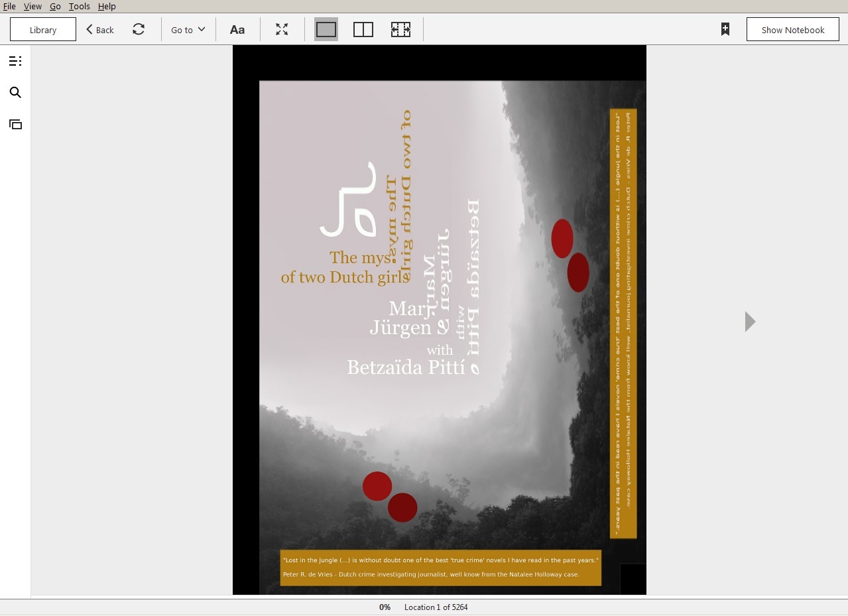This screenshot has width=848, height=616.
Task: Click the sync refresh icon
Action: pos(139,29)
